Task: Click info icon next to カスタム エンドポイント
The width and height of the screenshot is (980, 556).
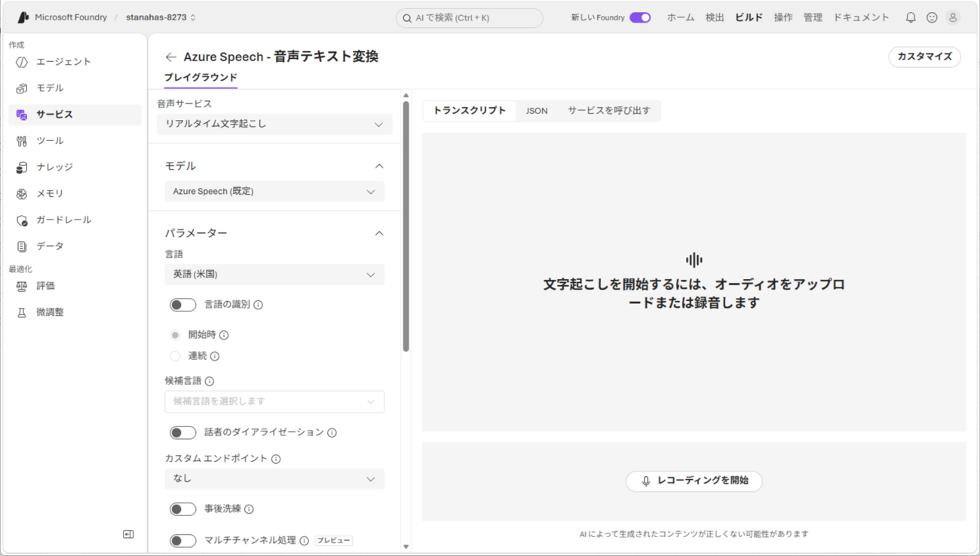Action: (x=276, y=459)
